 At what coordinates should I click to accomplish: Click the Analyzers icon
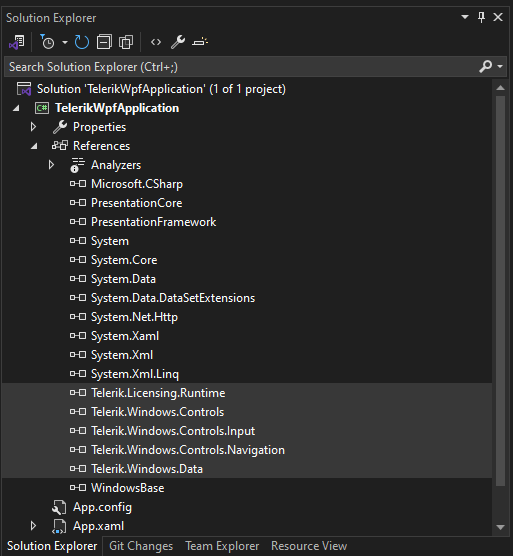77,165
